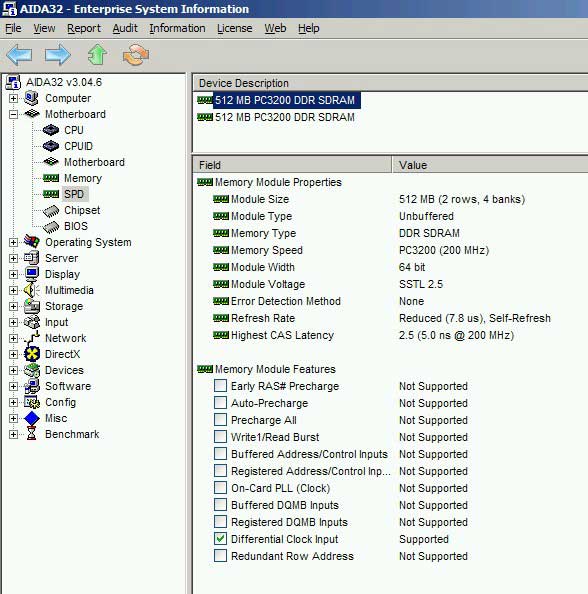
Task: Open the File menu
Action: pos(13,28)
